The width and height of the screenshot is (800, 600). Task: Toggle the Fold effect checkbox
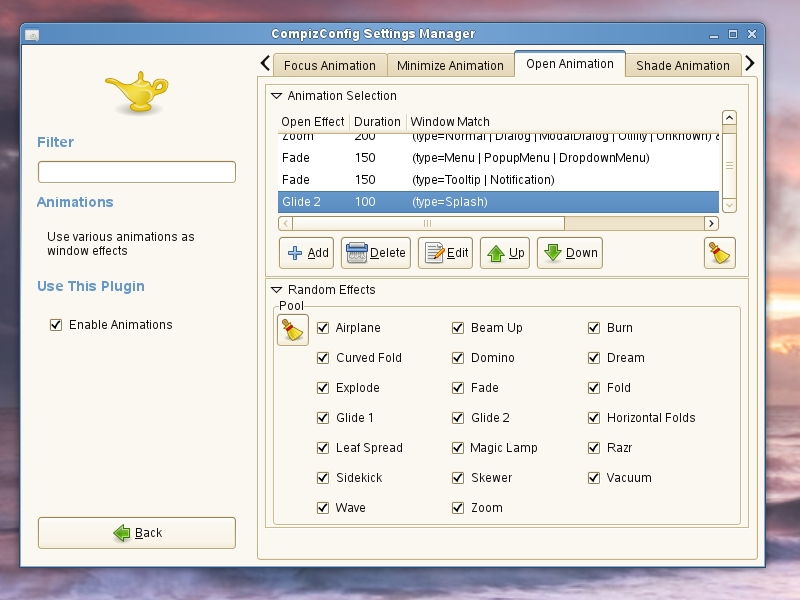point(594,388)
